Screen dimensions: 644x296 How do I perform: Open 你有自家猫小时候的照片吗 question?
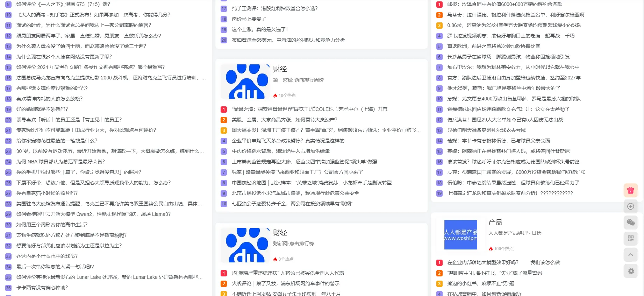(47, 193)
